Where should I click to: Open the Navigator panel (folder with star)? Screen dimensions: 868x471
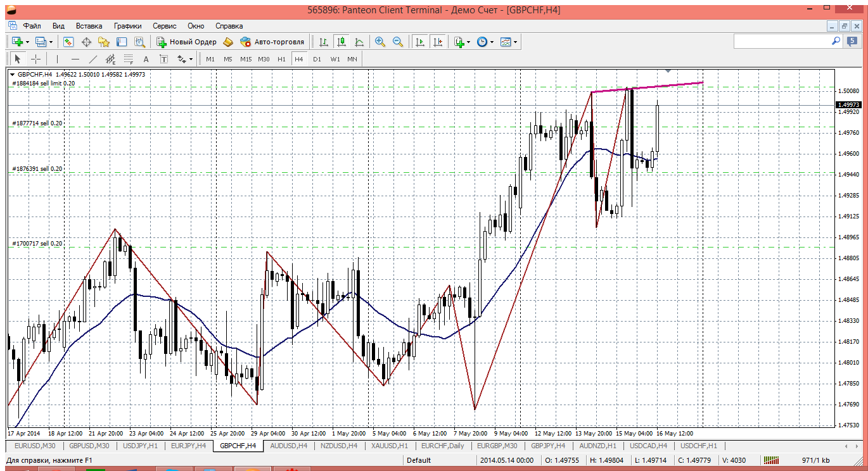pyautogui.click(x=104, y=42)
